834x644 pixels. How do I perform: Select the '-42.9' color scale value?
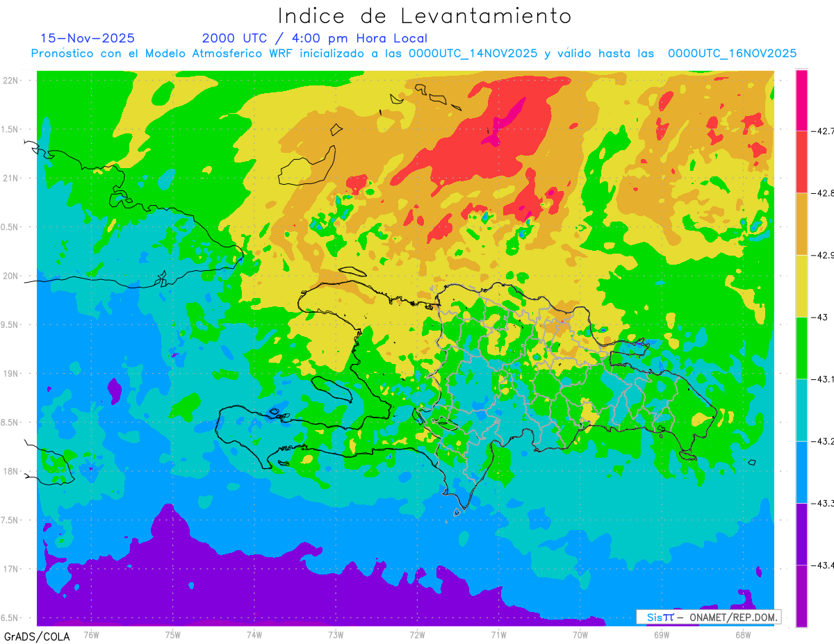[x=822, y=255]
